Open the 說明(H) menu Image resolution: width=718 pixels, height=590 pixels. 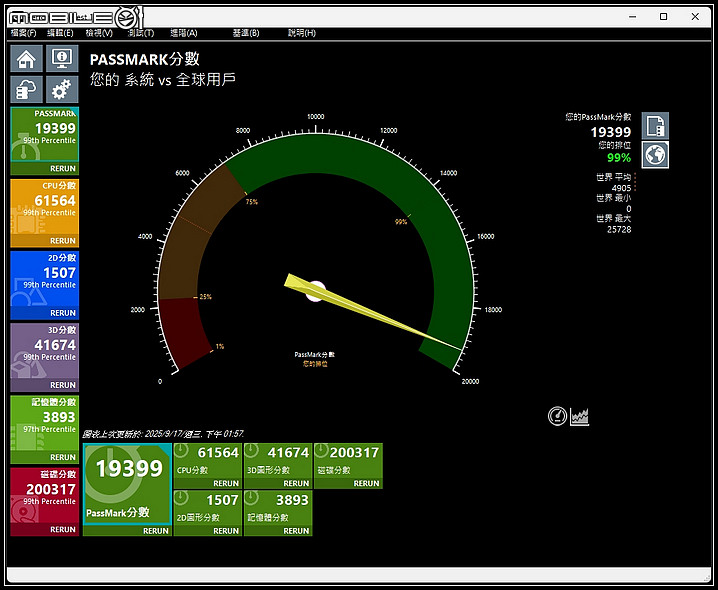(x=302, y=33)
